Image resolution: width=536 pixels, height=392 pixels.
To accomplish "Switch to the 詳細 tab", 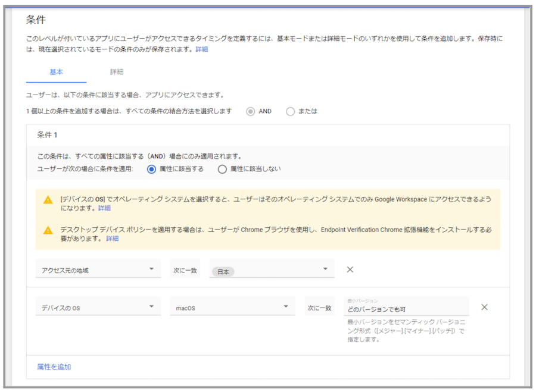I will coord(117,72).
